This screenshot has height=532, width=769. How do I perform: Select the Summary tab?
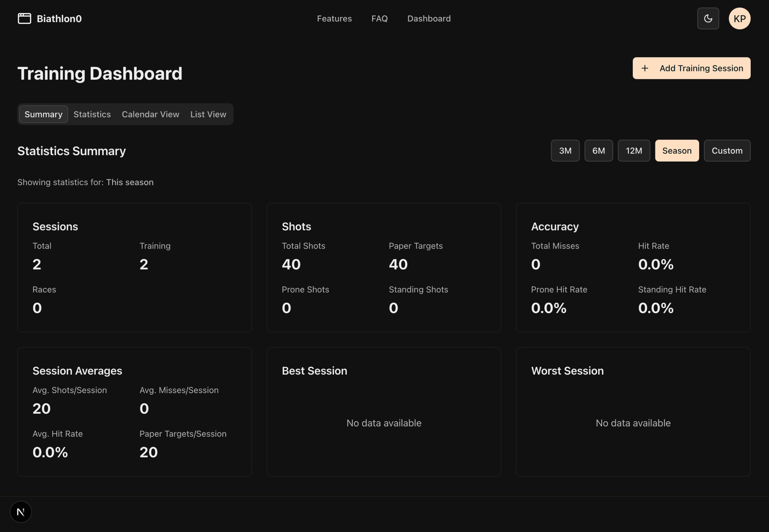(43, 114)
